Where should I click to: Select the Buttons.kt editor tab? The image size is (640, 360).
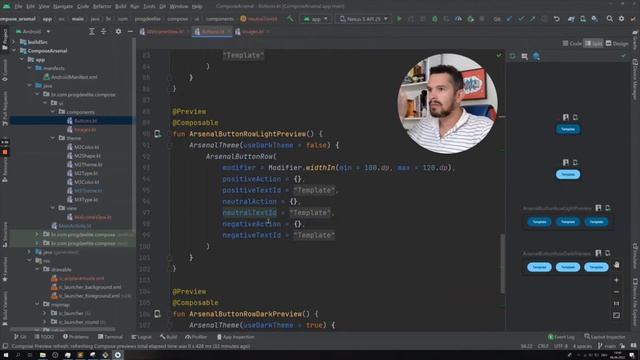212,31
